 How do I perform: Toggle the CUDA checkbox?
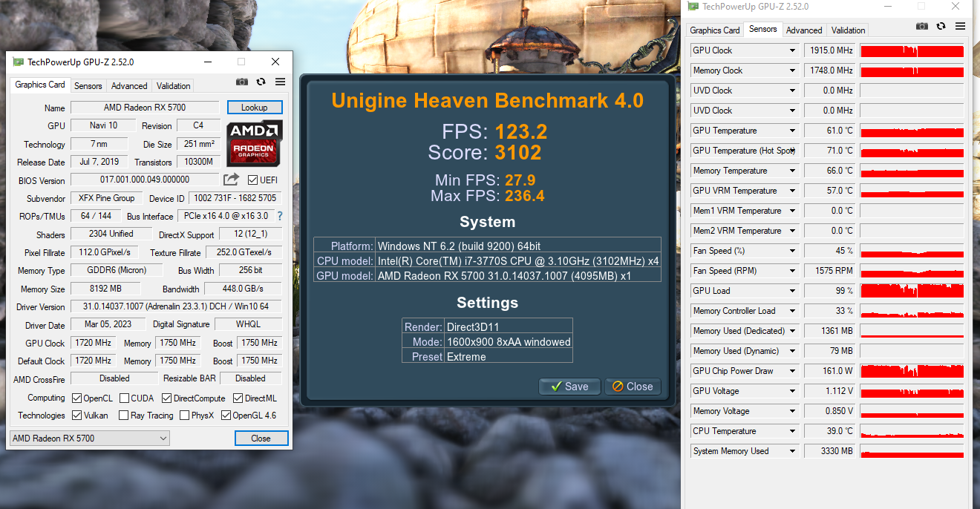click(124, 398)
